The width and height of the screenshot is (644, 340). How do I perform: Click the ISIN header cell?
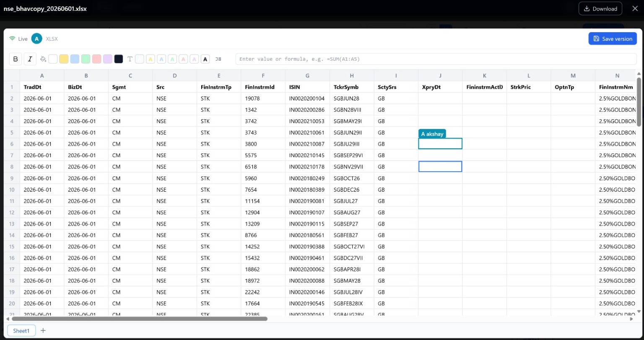307,87
